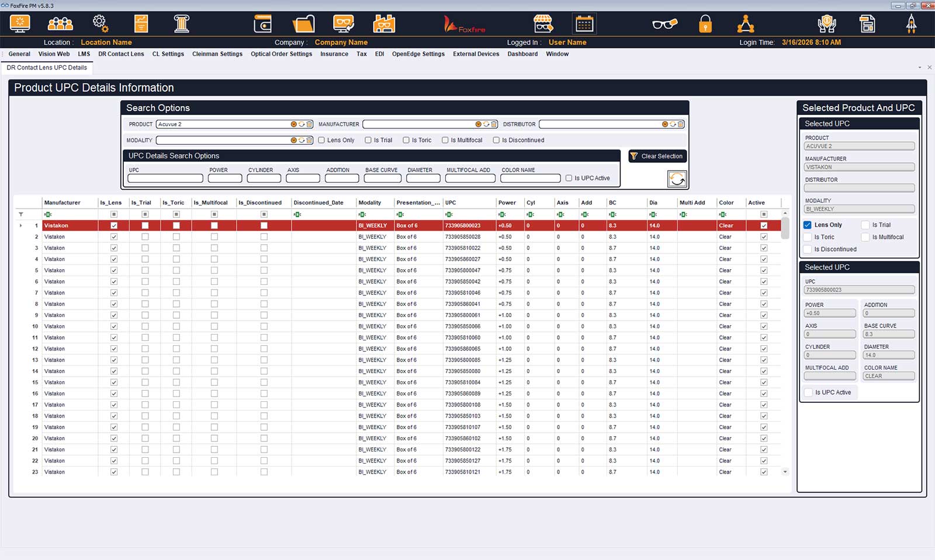Check Is Toric in Search Options
This screenshot has width=935, height=560.
click(x=406, y=140)
